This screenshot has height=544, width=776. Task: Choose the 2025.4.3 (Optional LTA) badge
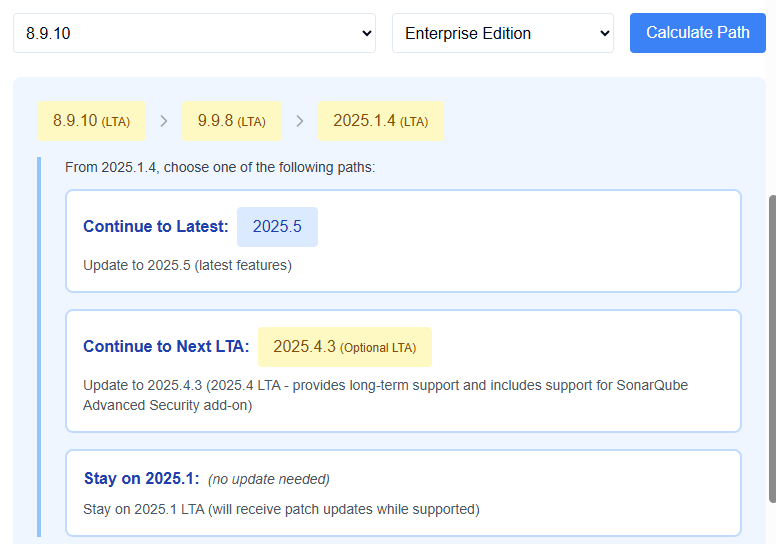pyautogui.click(x=344, y=347)
